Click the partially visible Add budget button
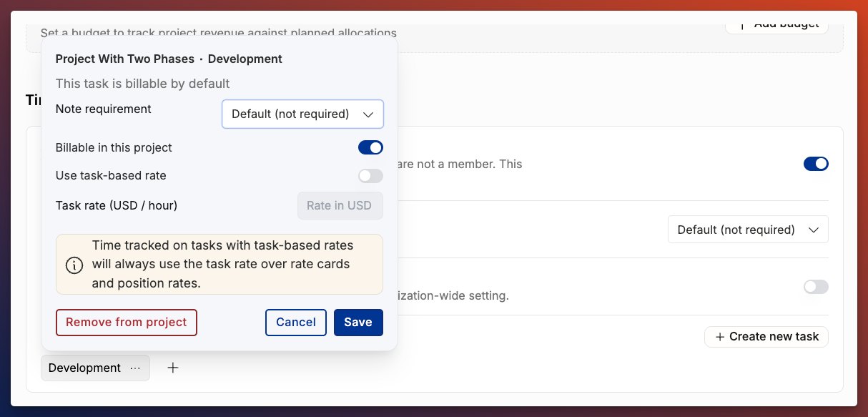Image resolution: width=868 pixels, height=417 pixels. 776,27
